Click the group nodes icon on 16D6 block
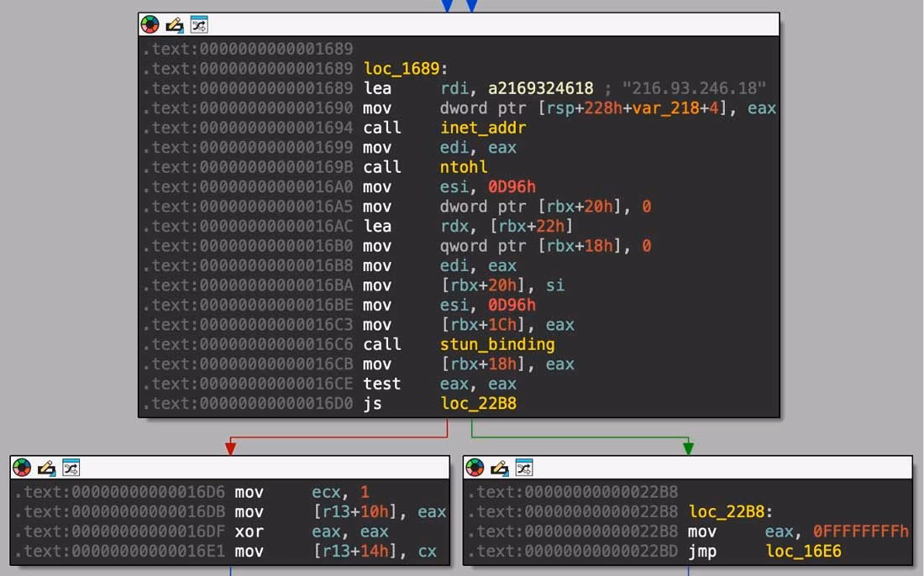 point(71,468)
